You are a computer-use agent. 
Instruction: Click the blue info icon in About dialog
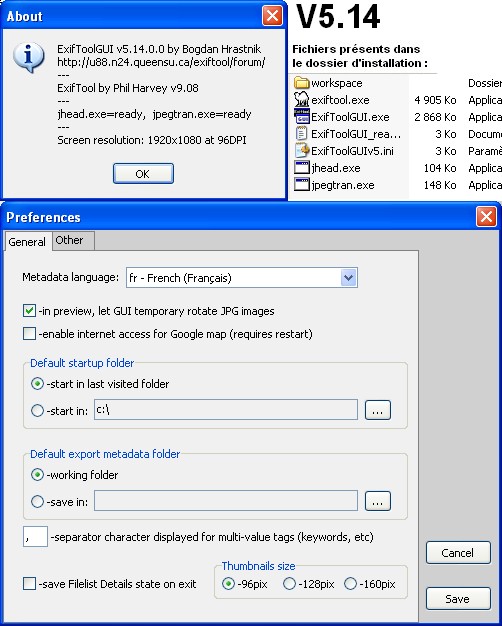pyautogui.click(x=28, y=57)
